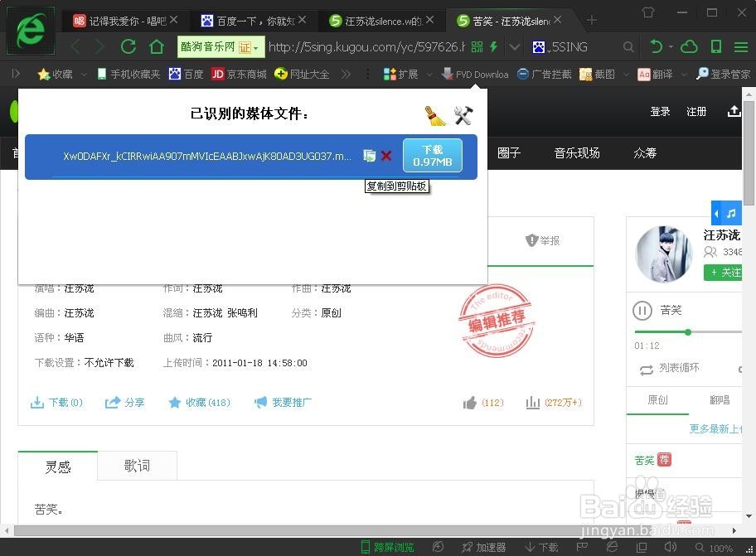Click the play count chart icon
This screenshot has height=556, width=756.
coord(533,403)
